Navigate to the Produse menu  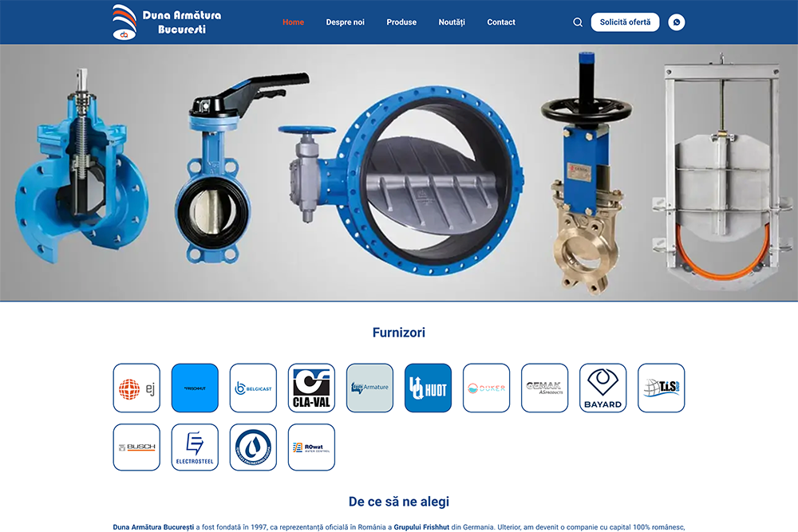401,22
